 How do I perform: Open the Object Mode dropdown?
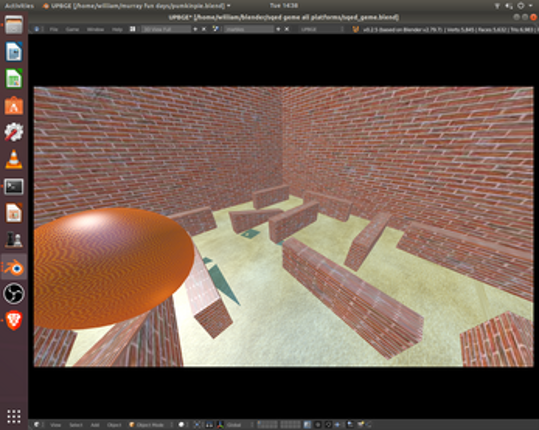150,425
